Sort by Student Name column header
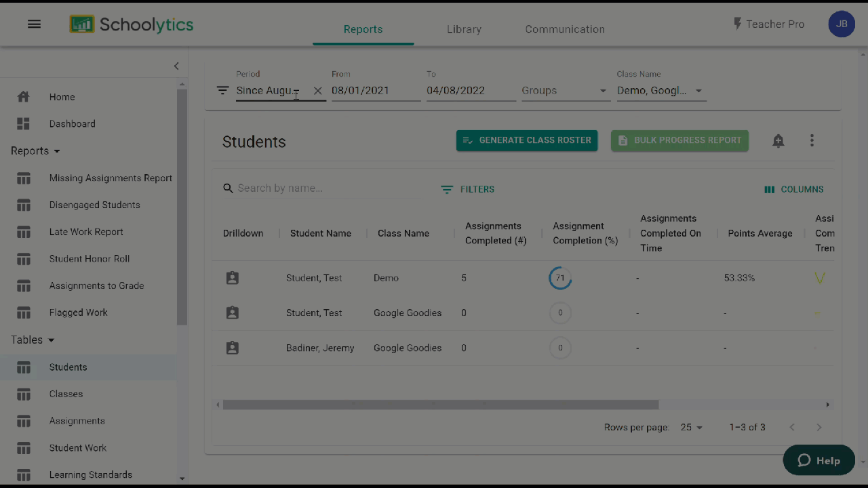 coord(321,233)
